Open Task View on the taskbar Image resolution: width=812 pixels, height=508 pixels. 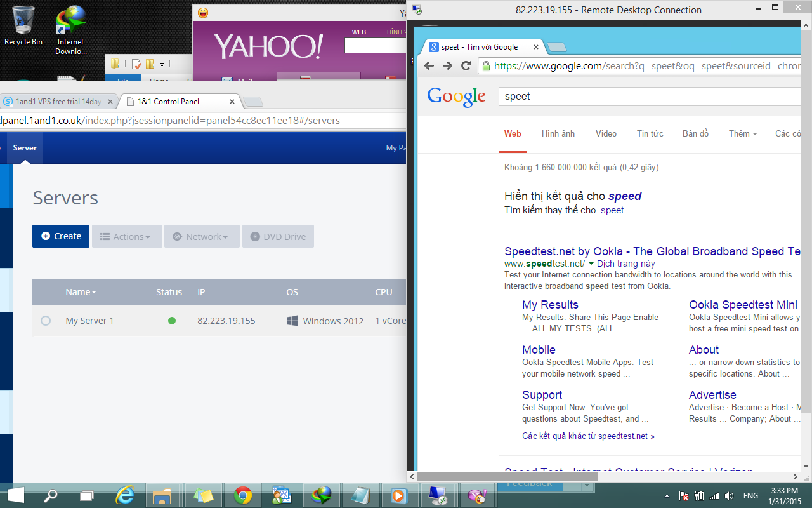[87, 495]
